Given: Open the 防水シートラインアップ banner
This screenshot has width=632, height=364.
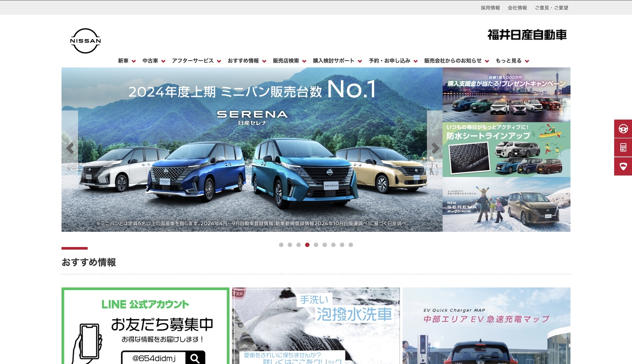Looking at the screenshot, I should coord(506,149).
